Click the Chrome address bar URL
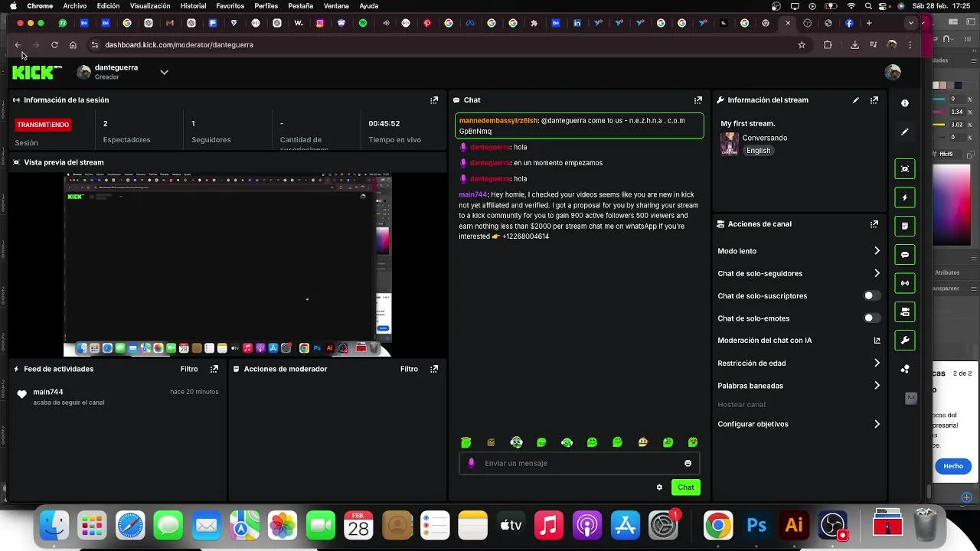The height and width of the screenshot is (551, 980). (179, 45)
